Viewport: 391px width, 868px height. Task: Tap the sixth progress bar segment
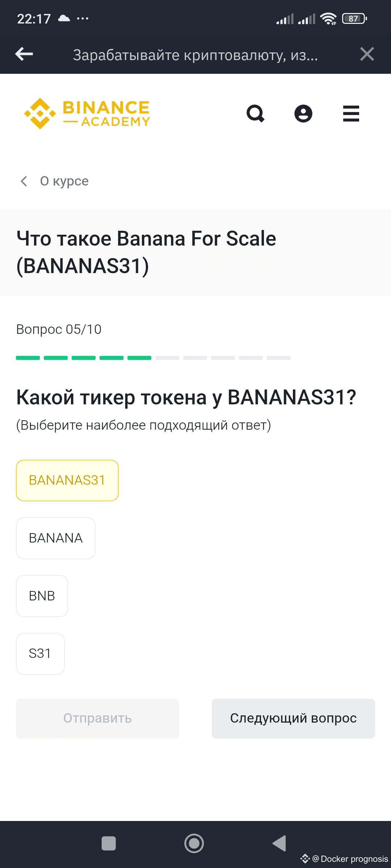(x=167, y=358)
